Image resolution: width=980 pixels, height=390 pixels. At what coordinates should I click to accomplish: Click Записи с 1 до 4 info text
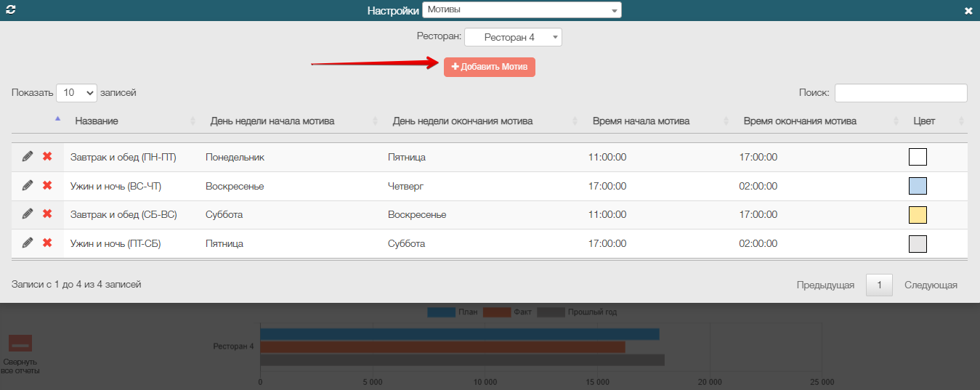pos(76,285)
